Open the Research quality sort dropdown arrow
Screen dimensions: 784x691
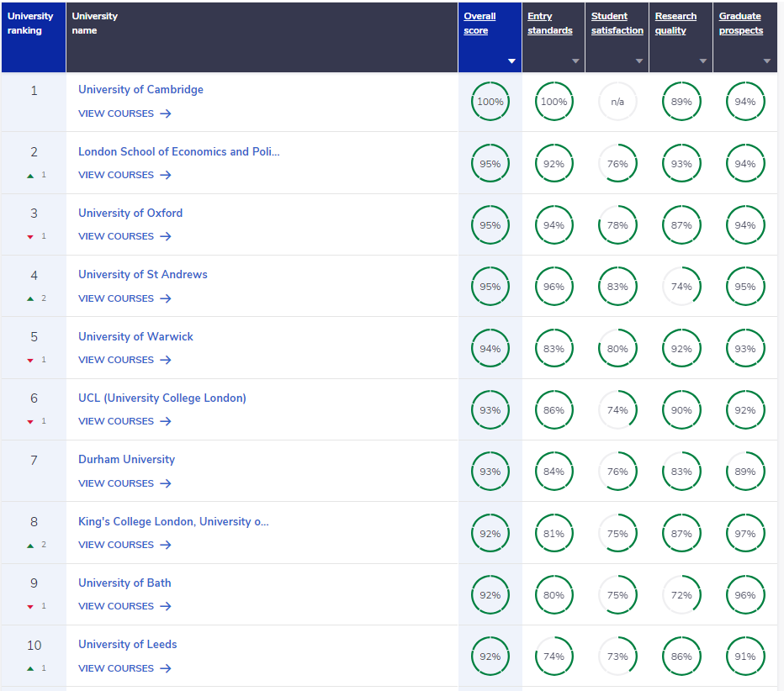coord(702,61)
